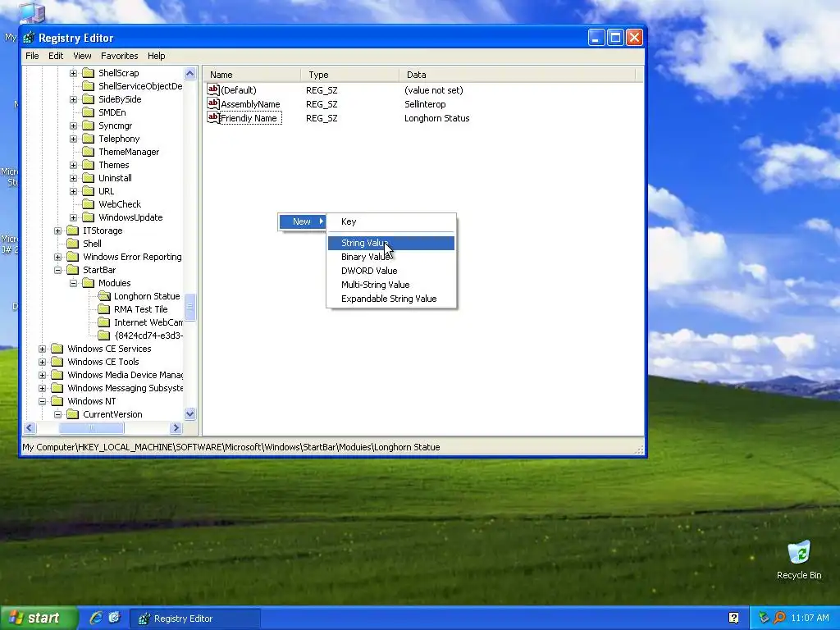
Task: Open Recycle Bin on the desktop
Action: click(x=799, y=559)
